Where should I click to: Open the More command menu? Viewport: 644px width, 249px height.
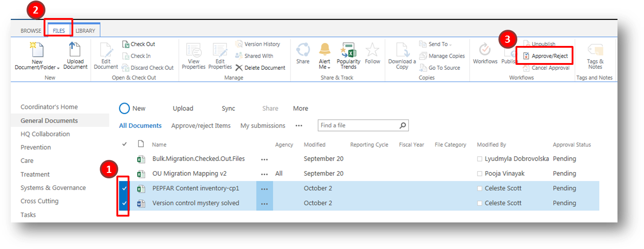[x=301, y=109]
